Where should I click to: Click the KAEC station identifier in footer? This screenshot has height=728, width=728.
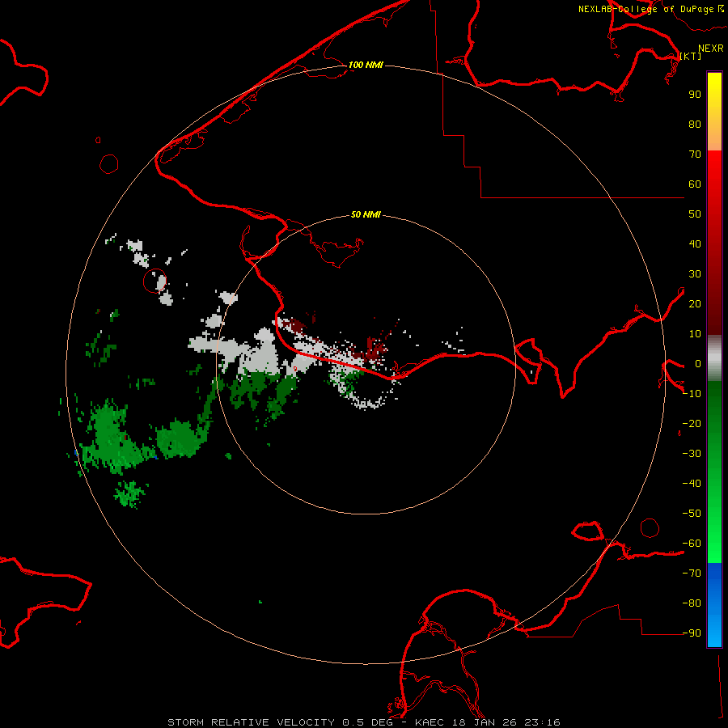point(430,722)
